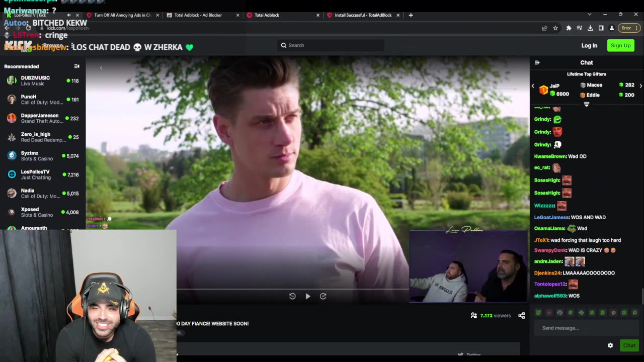Open DapperJameson Grand Theft Auto channel
Viewport: 644px width, 362px height.
(43, 118)
